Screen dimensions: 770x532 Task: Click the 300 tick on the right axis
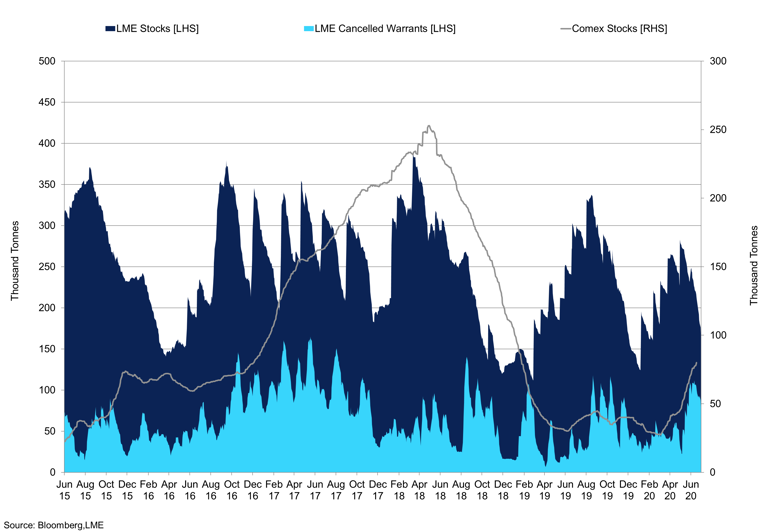point(715,61)
